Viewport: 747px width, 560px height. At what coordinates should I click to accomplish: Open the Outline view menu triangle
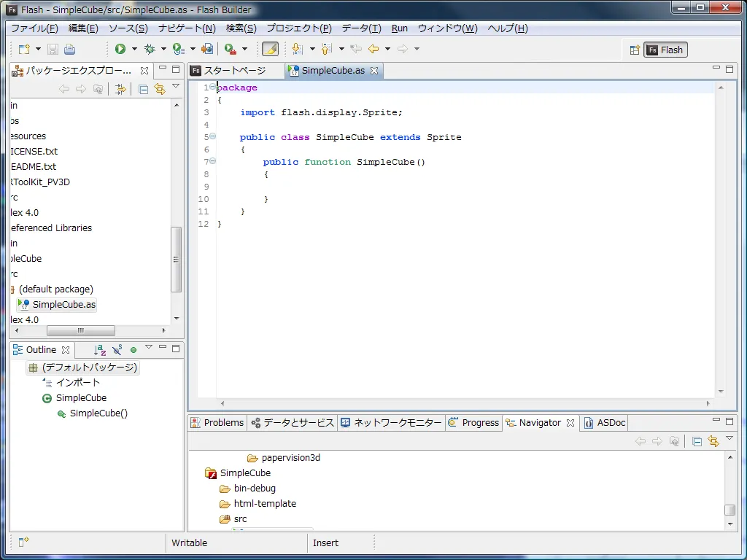pos(149,347)
